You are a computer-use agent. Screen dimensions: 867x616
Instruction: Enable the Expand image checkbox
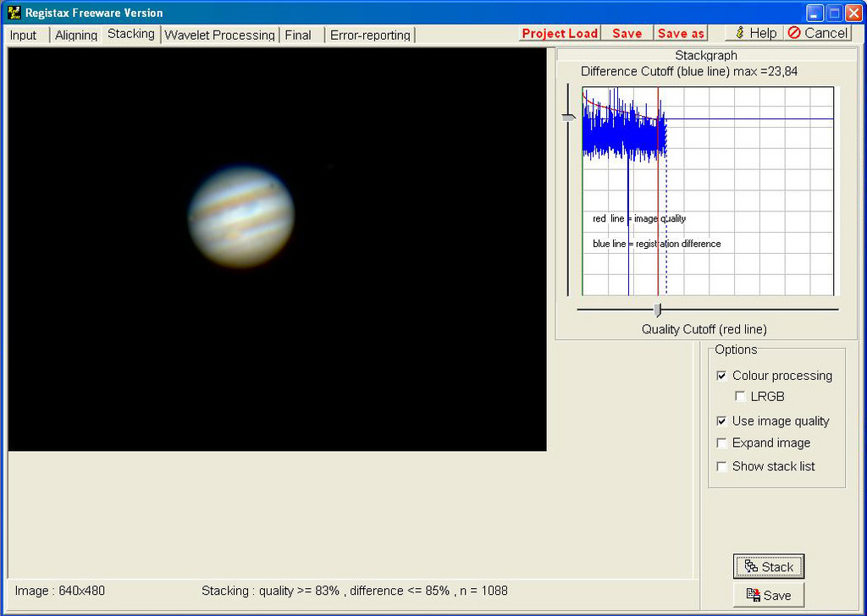(721, 443)
